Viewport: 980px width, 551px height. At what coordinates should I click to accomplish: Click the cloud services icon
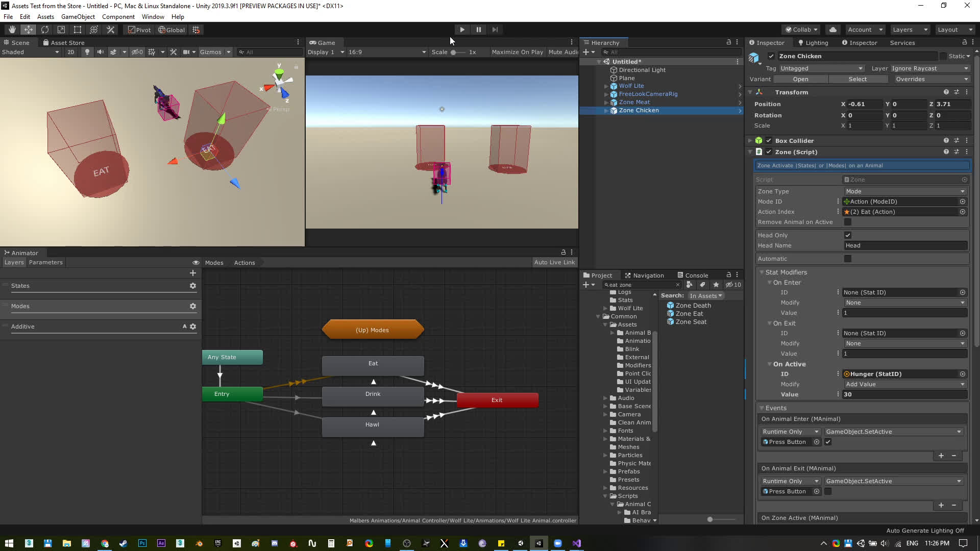[x=833, y=30]
